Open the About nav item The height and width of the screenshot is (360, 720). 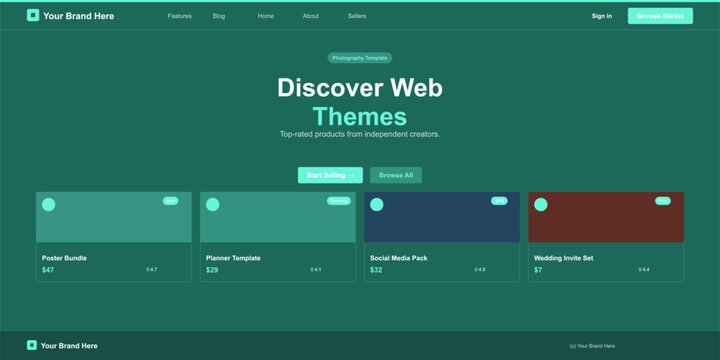(x=311, y=16)
